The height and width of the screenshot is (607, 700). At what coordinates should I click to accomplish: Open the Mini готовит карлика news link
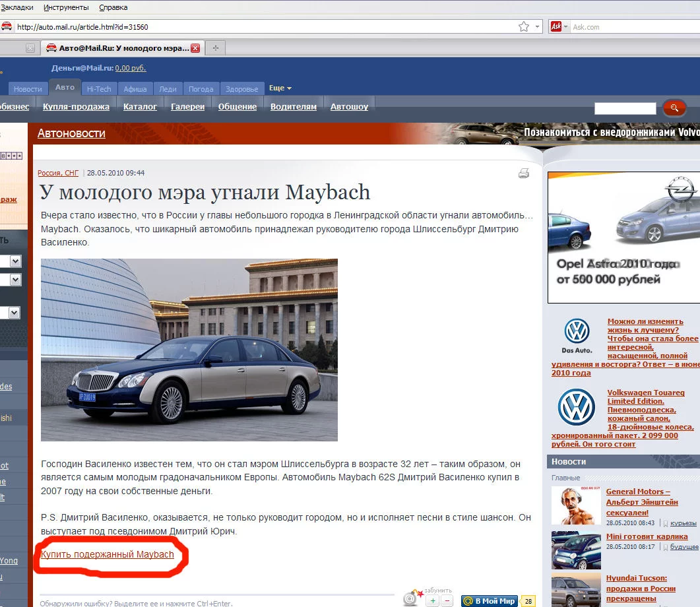(x=647, y=536)
